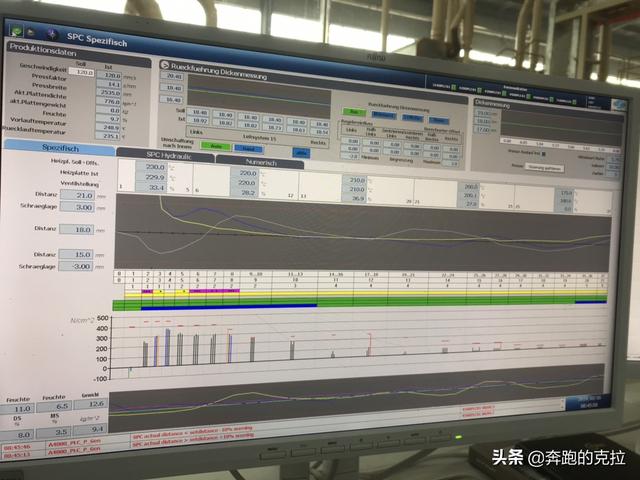640x480 pixels.
Task: Click the green button under Rueckfuehrung Dickenmessung heading
Action: [354, 112]
